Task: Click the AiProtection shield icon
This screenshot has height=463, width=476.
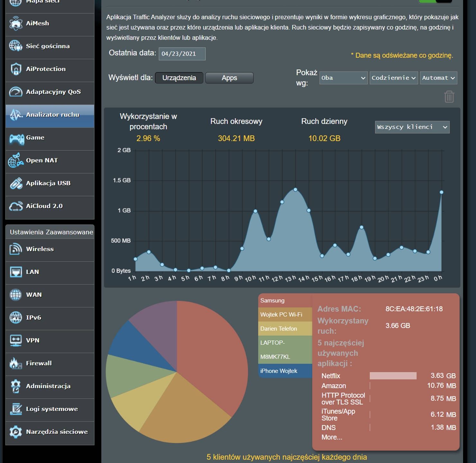Action: (16, 69)
